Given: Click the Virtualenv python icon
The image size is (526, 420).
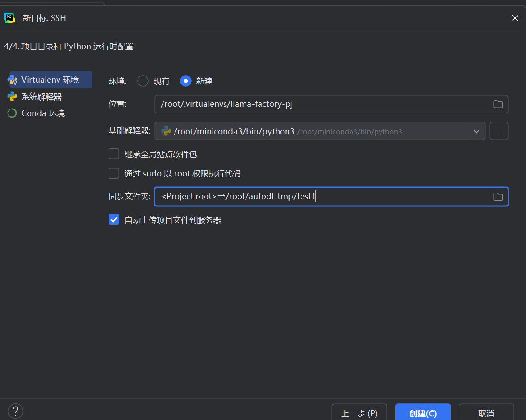Looking at the screenshot, I should pos(13,80).
